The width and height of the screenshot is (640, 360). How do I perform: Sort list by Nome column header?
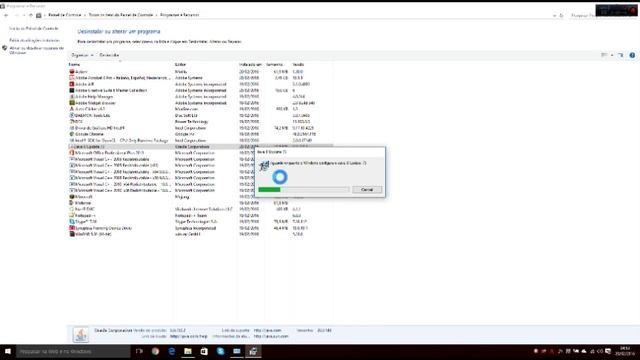[74, 64]
